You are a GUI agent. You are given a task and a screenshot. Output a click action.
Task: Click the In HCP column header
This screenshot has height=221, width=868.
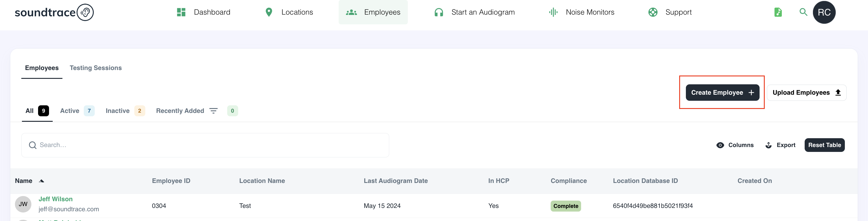point(499,181)
